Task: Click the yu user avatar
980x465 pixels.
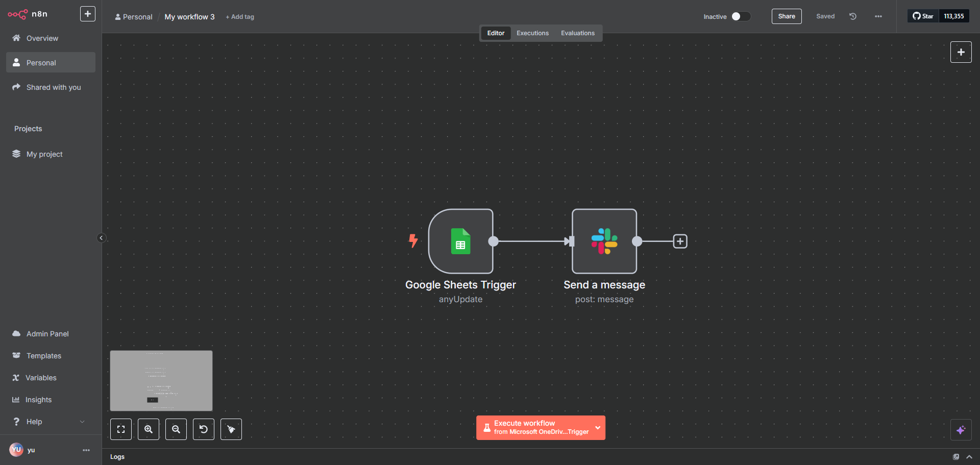Action: (16, 450)
